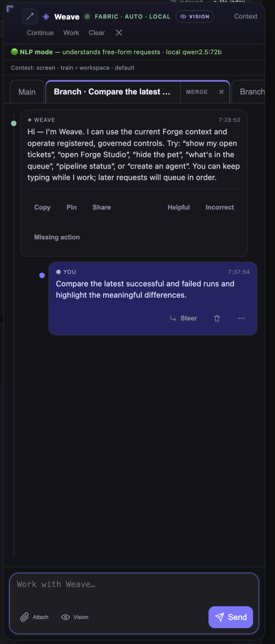Screen dimensions: 275x644
Task: Open the Context panel
Action: click(245, 16)
